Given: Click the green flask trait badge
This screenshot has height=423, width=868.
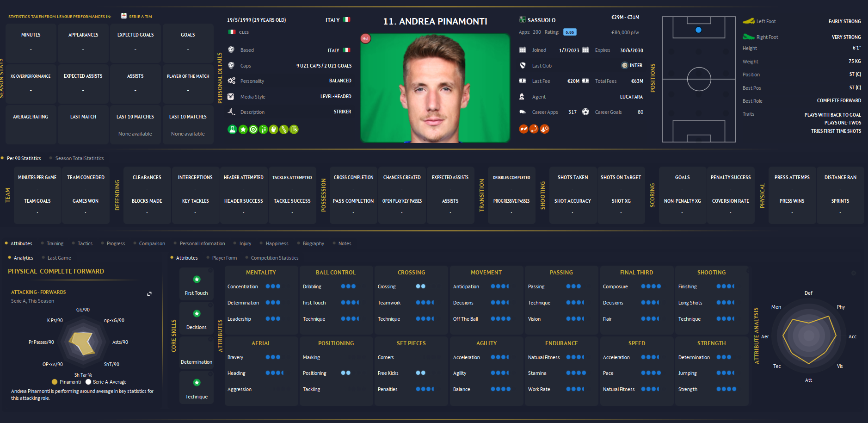Looking at the screenshot, I should click(x=232, y=130).
